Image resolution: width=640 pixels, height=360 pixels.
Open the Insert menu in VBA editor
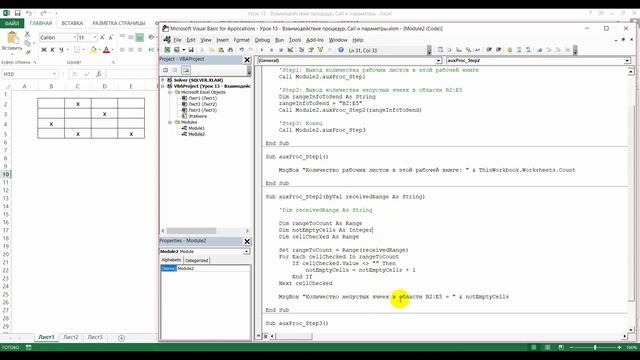coord(222,40)
